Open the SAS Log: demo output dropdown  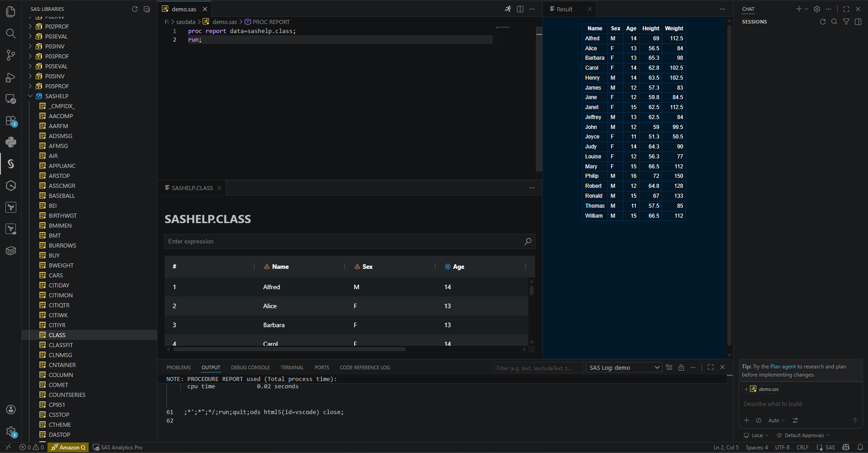tap(624, 367)
